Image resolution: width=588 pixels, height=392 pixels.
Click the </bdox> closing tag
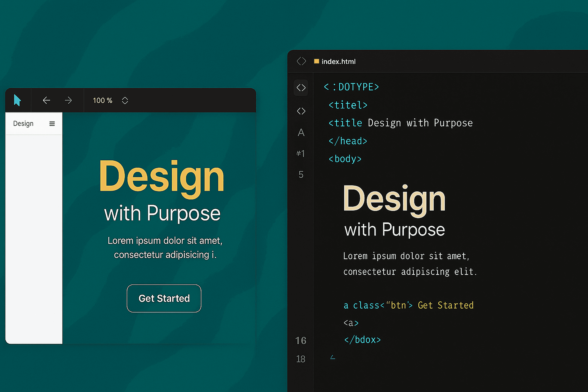[362, 340]
